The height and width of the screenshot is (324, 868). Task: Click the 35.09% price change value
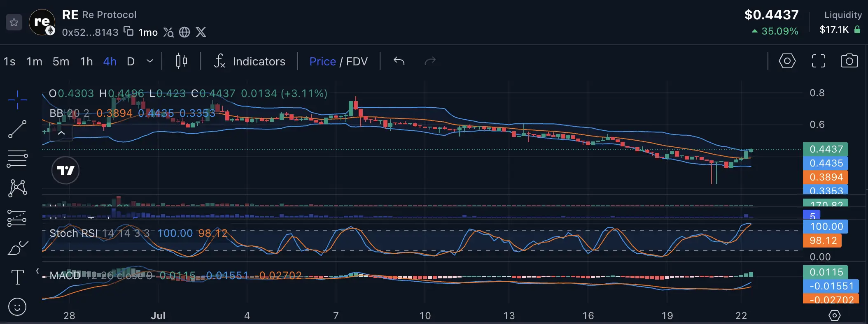point(780,31)
